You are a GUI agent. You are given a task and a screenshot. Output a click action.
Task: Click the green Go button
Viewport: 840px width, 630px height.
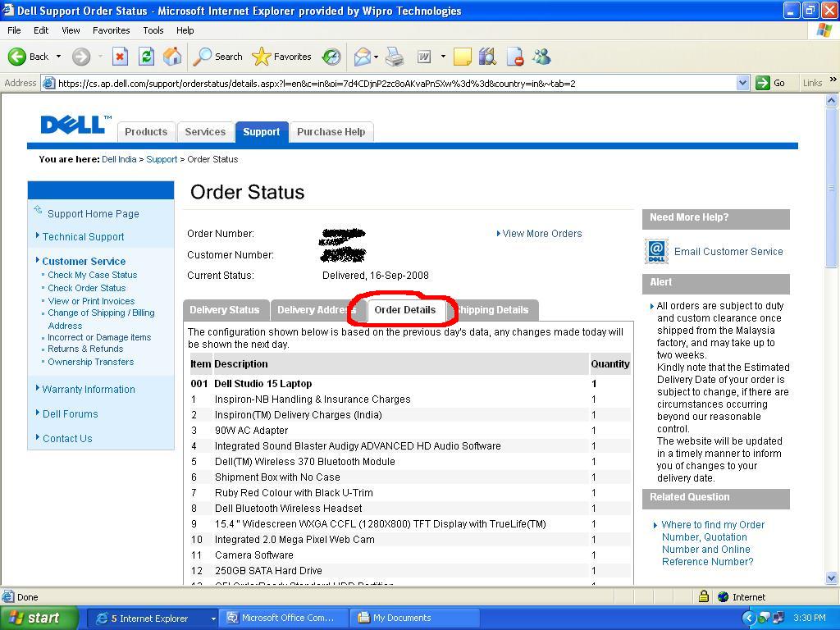click(770, 83)
